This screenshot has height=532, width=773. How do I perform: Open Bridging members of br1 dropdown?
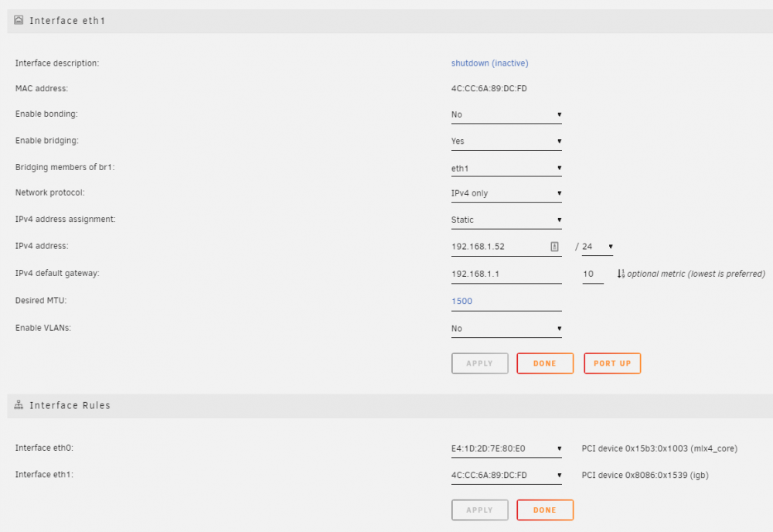pos(506,169)
